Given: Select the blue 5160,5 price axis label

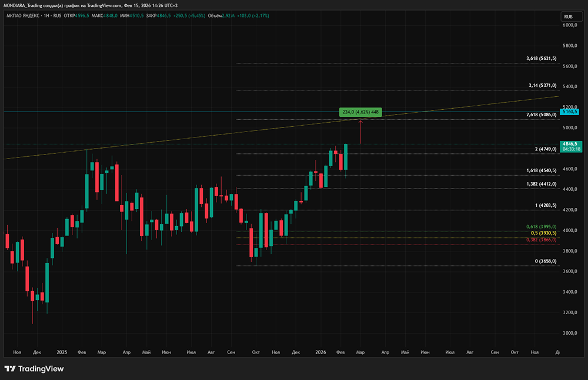Looking at the screenshot, I should pos(569,112).
